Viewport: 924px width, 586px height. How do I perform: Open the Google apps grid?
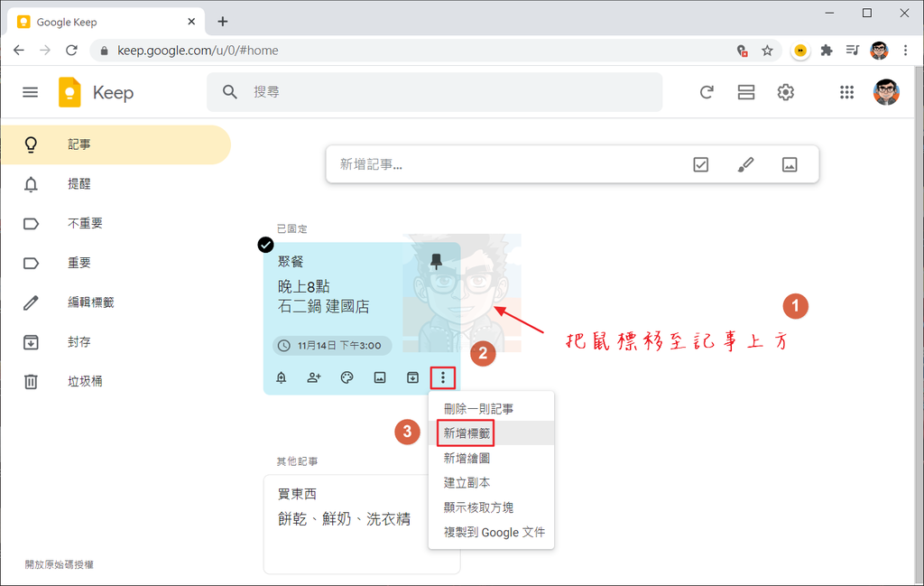[846, 92]
